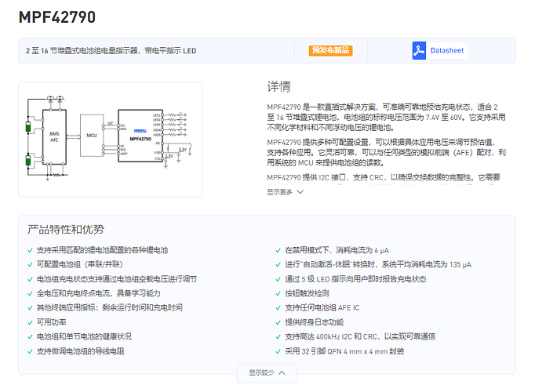
Task: Click the checkmark beside 按钮触发检测
Action: pyautogui.click(x=278, y=293)
